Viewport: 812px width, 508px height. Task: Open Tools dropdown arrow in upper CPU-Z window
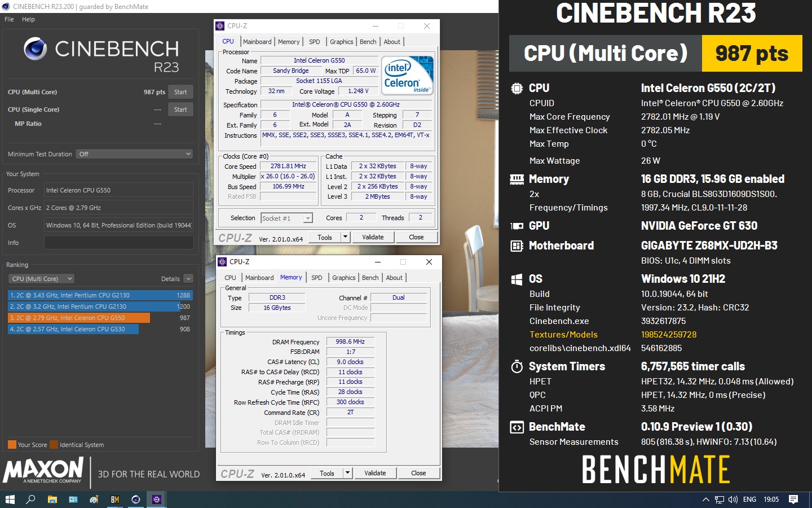(x=346, y=238)
